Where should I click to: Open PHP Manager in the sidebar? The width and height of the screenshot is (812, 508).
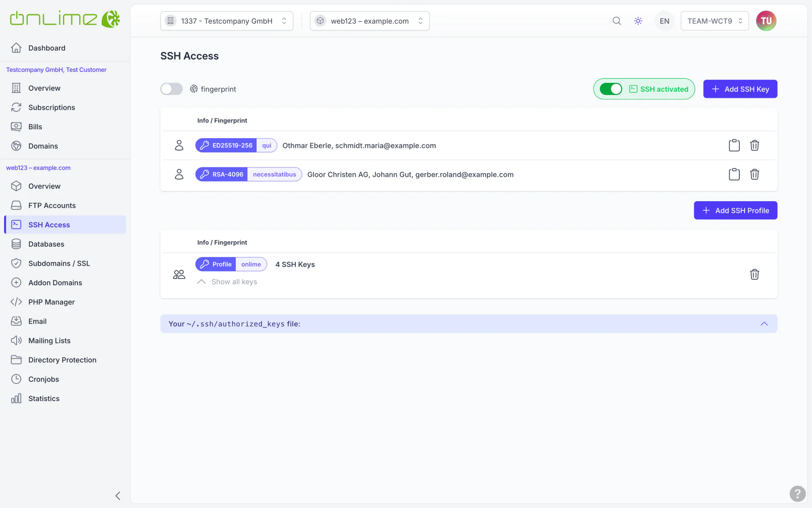click(x=65, y=302)
